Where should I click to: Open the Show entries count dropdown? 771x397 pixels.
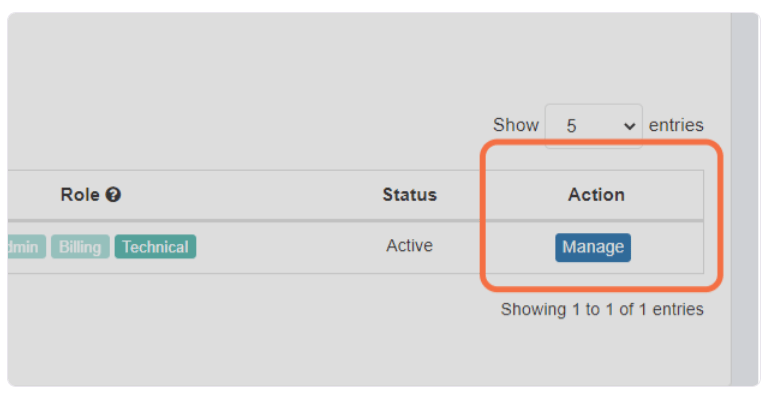coord(593,126)
